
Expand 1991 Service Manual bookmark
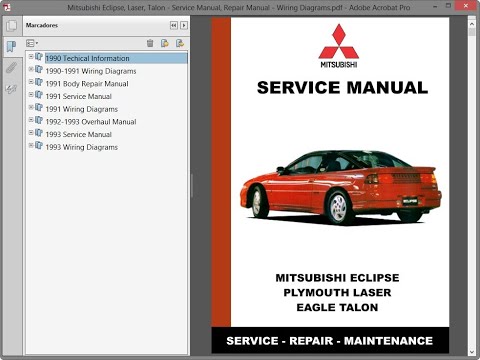(x=31, y=95)
